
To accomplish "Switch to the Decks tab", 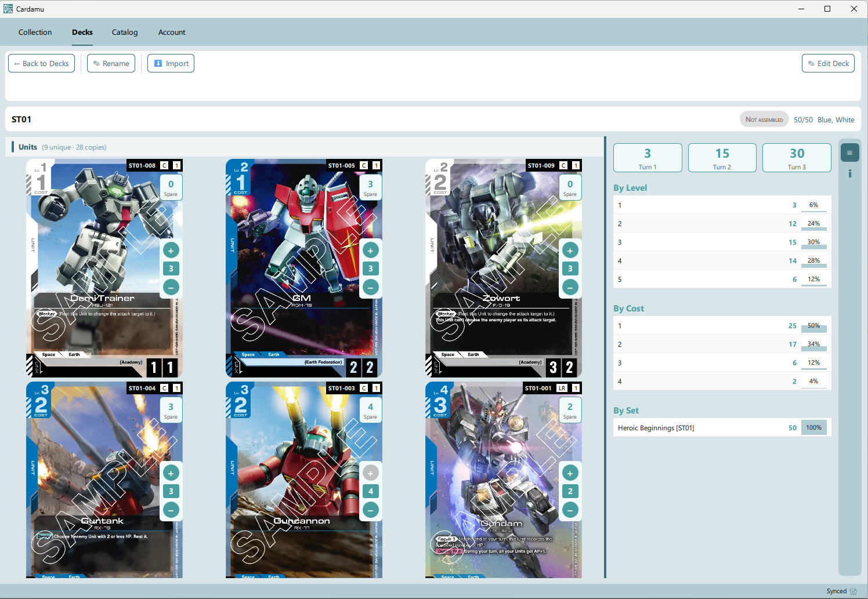I will point(82,32).
